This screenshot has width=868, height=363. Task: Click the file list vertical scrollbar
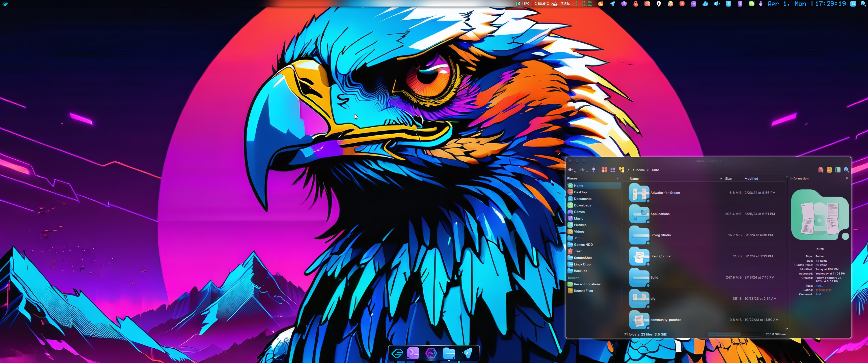(x=787, y=253)
